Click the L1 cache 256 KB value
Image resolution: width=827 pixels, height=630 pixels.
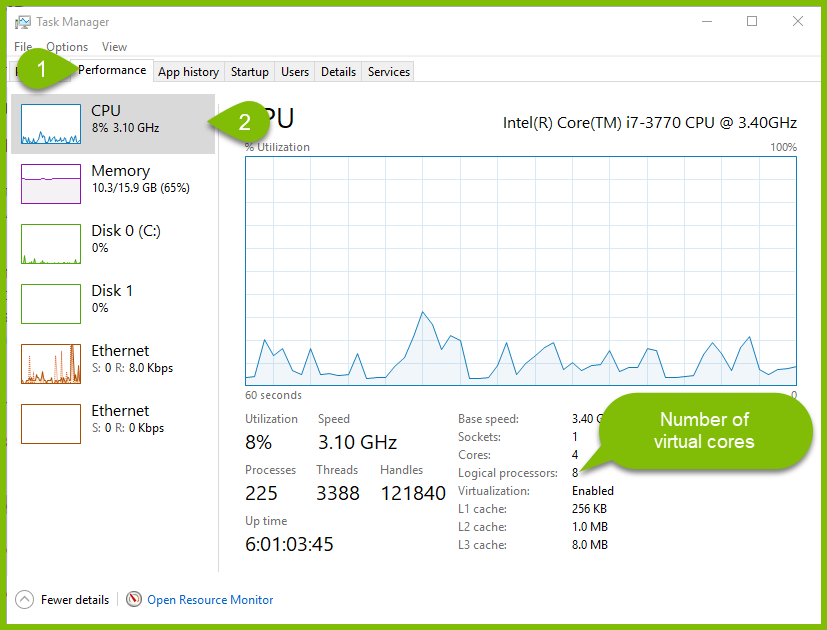(589, 509)
